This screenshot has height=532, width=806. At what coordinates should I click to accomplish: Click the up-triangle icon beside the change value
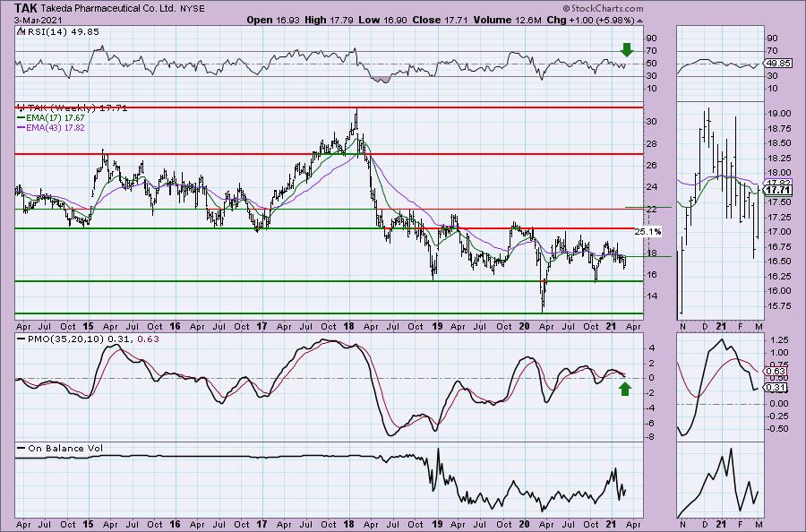[639, 21]
